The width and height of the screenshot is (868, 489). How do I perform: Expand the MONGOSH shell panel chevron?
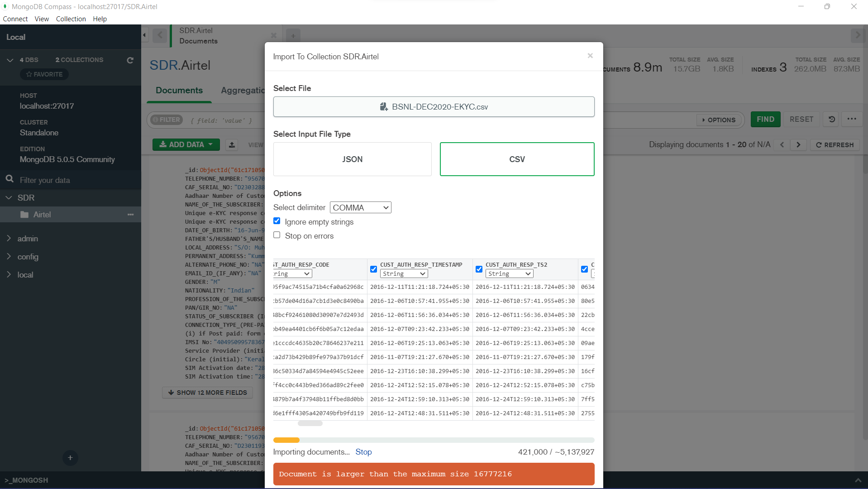[x=858, y=480]
